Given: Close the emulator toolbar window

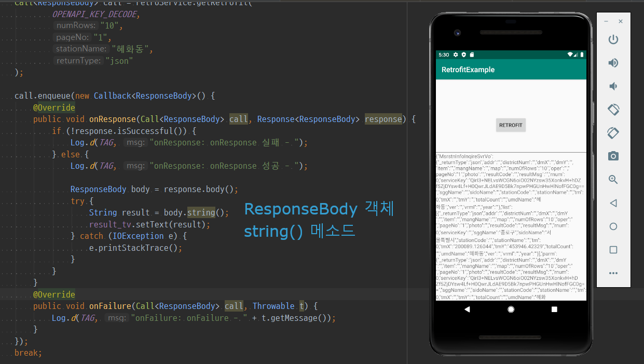Looking at the screenshot, I should (x=621, y=21).
